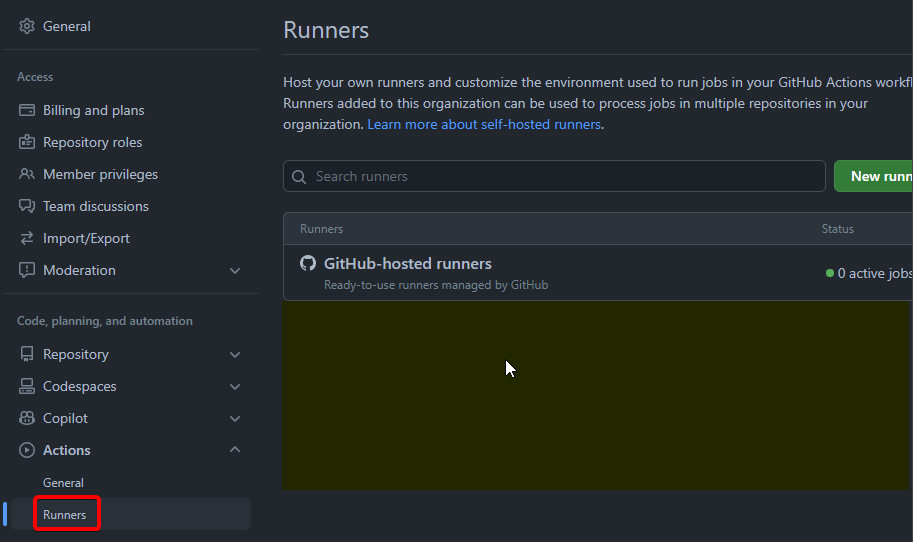Viewport: 913px width, 542px height.
Task: Go to Repository roles
Action: [93, 142]
